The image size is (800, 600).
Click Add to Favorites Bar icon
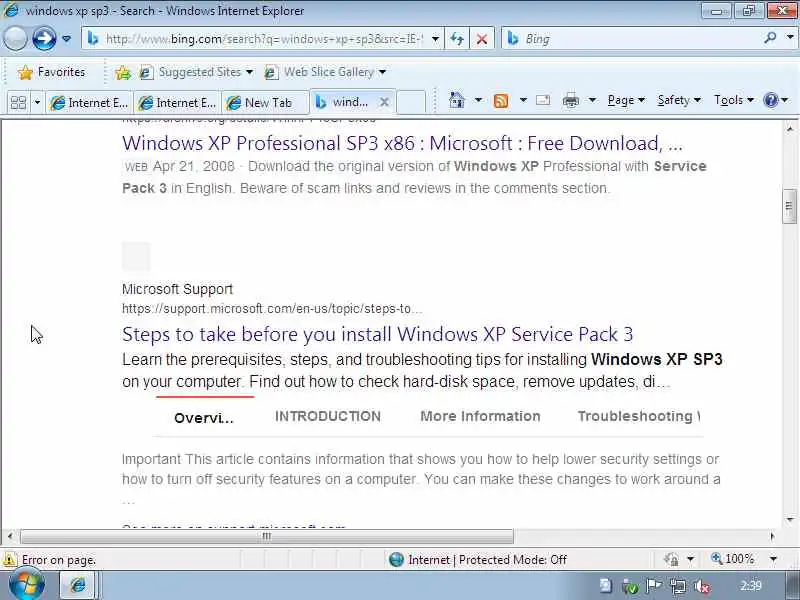click(122, 72)
